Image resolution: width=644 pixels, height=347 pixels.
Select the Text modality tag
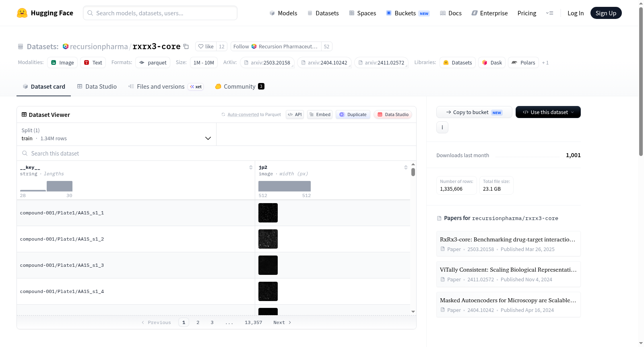point(93,62)
